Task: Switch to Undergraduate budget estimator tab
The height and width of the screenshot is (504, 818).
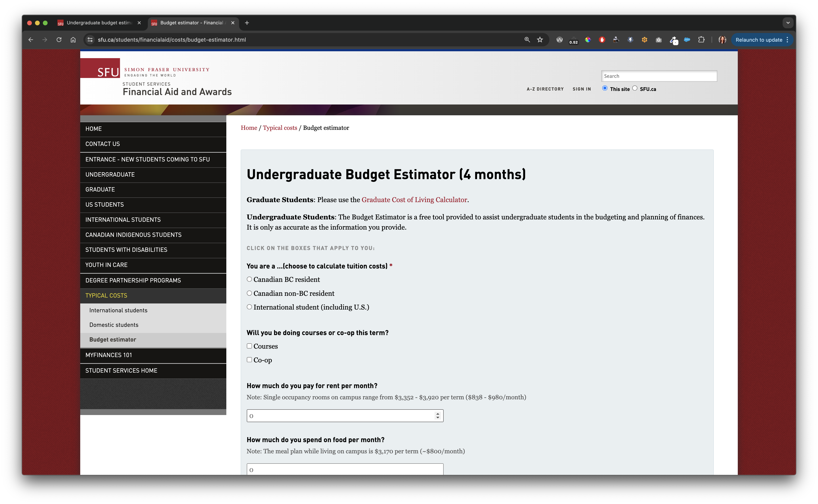Action: (99, 23)
